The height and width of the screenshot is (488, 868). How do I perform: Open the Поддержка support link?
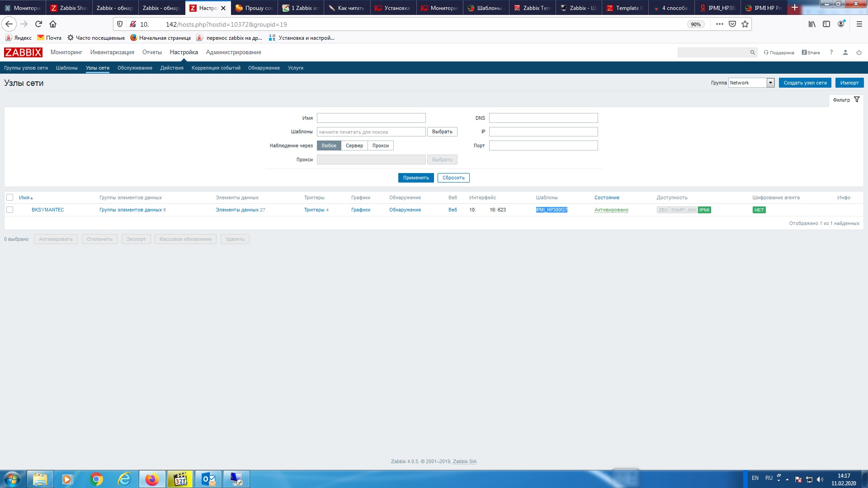(779, 52)
